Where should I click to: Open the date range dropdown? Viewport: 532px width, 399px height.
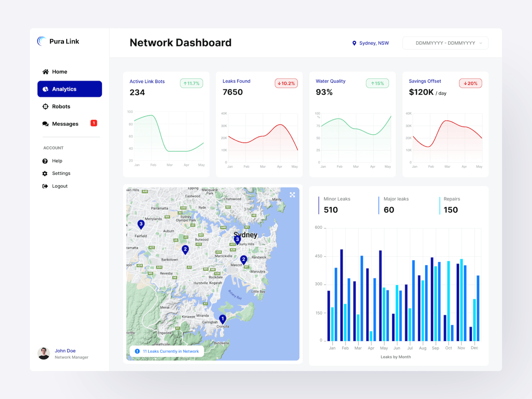click(x=445, y=43)
